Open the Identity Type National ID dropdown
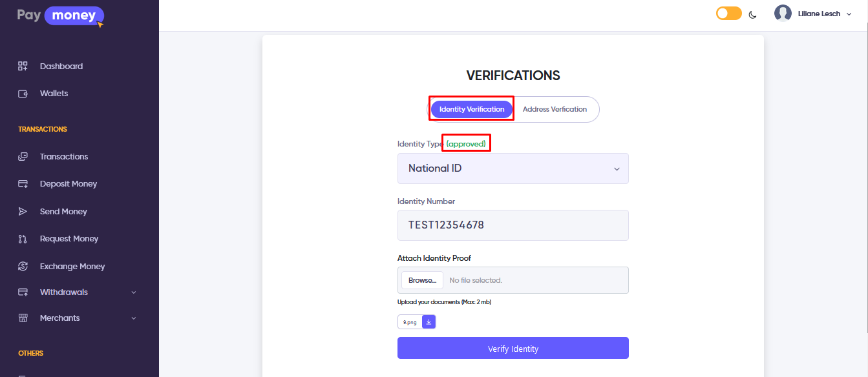Image resolution: width=868 pixels, height=377 pixels. [513, 168]
